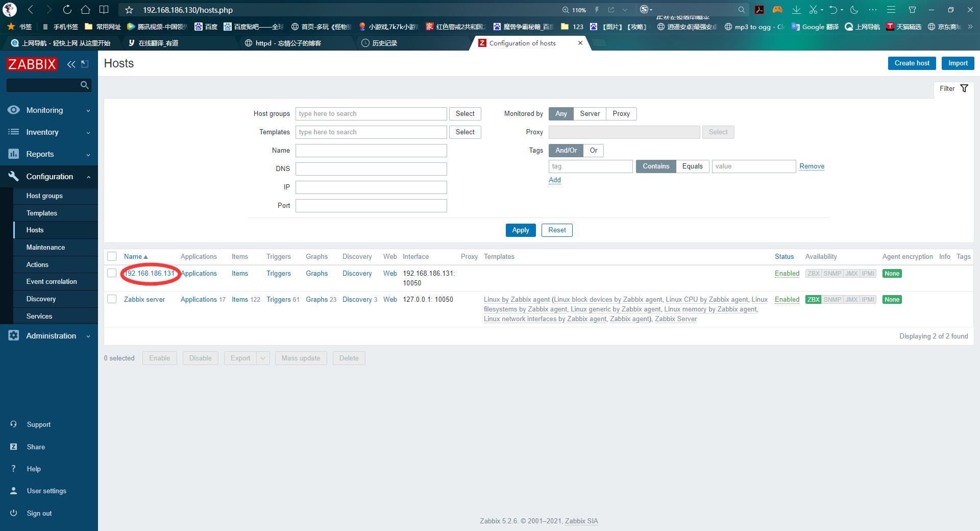Click green ZBX availability badge of Zabbix server
The image size is (980, 531).
[x=813, y=300]
